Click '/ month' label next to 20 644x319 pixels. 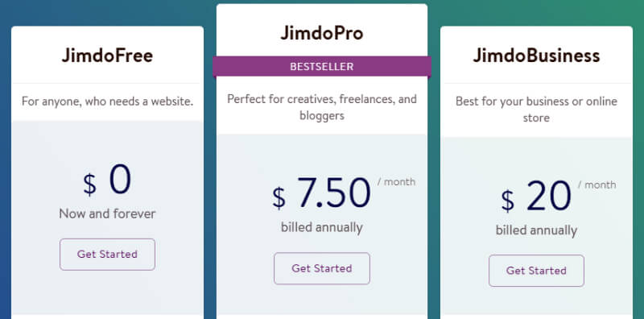tap(597, 185)
